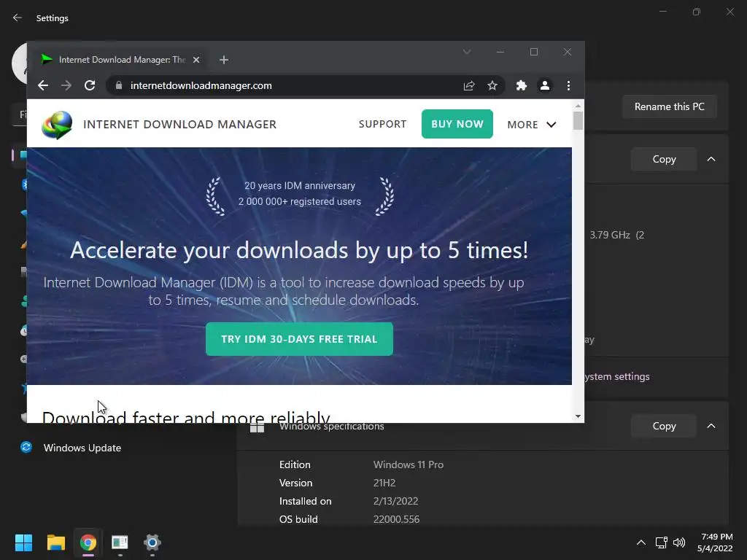The image size is (747, 560).
Task: Open the Windows Start menu
Action: [23, 542]
